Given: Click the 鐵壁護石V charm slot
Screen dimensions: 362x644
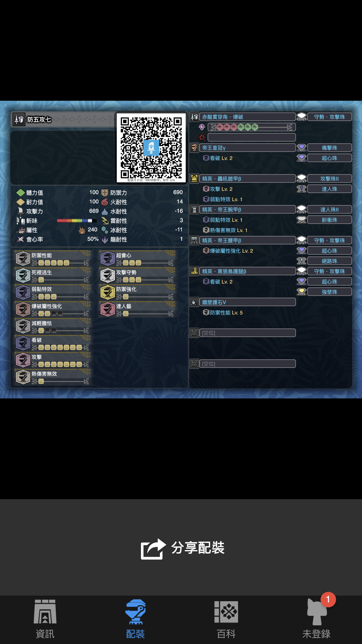Looking at the screenshot, I should 247,302.
